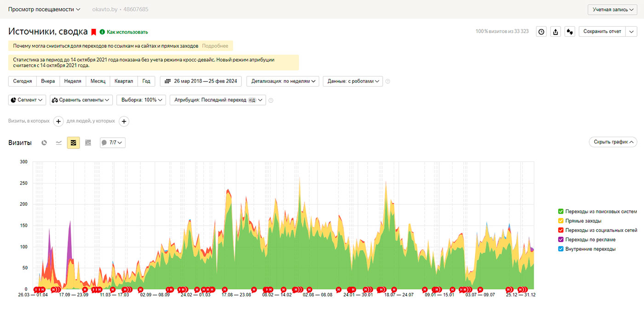Open the Учетная запись menu

pyautogui.click(x=612, y=10)
